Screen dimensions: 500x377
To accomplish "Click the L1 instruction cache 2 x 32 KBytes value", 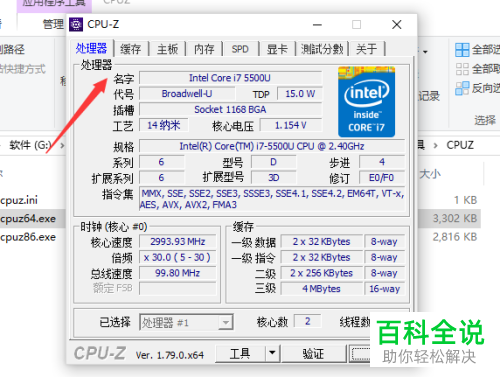I will [x=322, y=257].
